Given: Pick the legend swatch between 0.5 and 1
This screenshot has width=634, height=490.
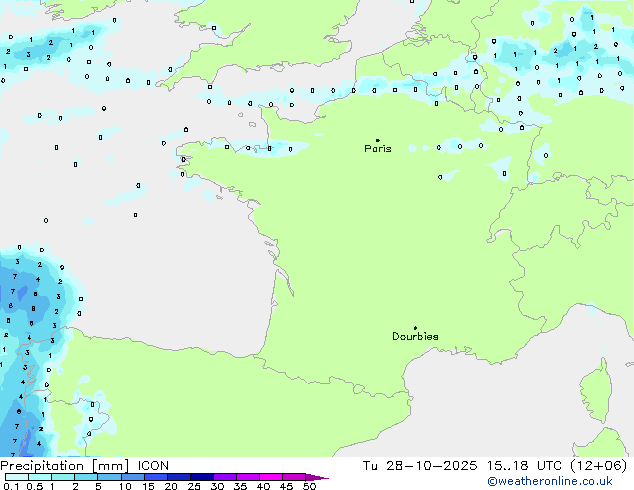Looking at the screenshot, I should (40, 477).
